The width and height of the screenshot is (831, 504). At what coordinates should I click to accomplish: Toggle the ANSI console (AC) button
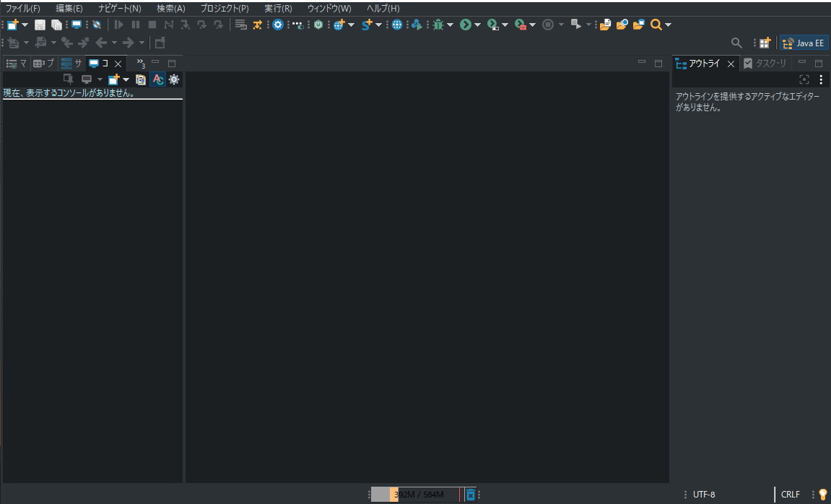(x=158, y=79)
